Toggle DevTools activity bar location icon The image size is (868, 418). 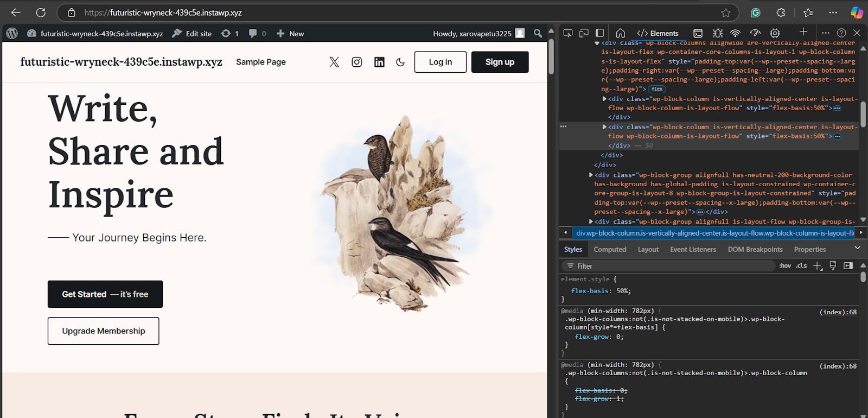tap(600, 33)
